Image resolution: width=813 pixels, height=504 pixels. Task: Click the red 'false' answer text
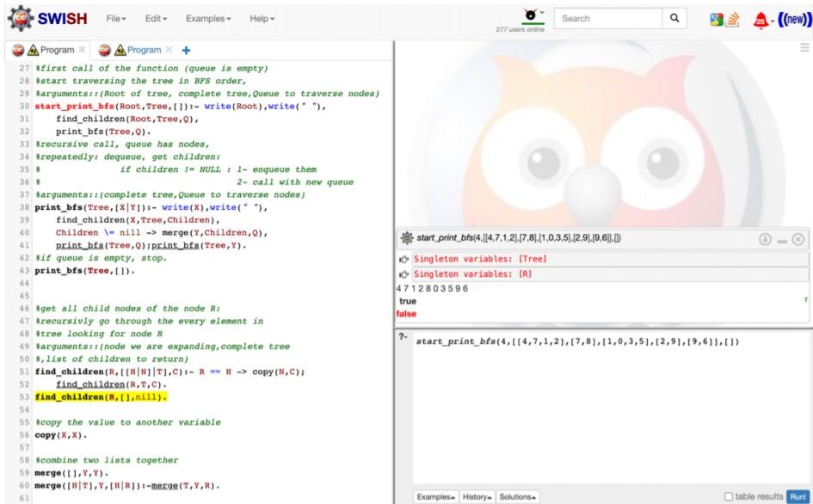(x=406, y=314)
